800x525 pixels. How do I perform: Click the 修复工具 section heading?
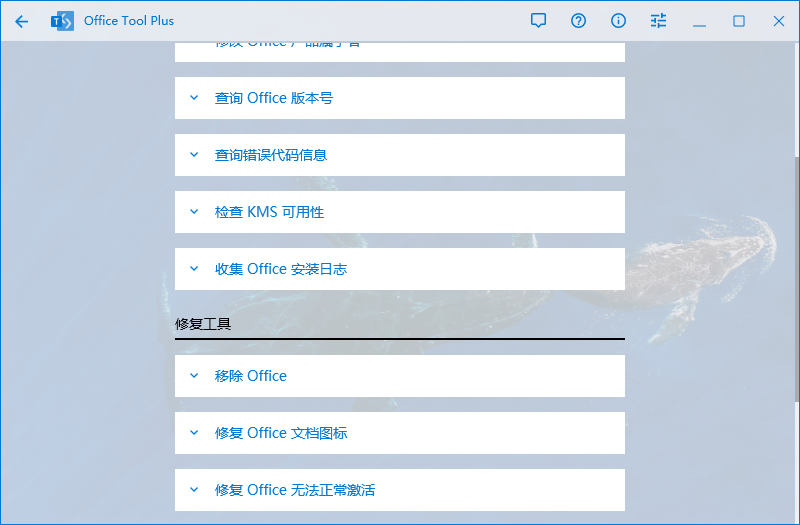tap(203, 324)
